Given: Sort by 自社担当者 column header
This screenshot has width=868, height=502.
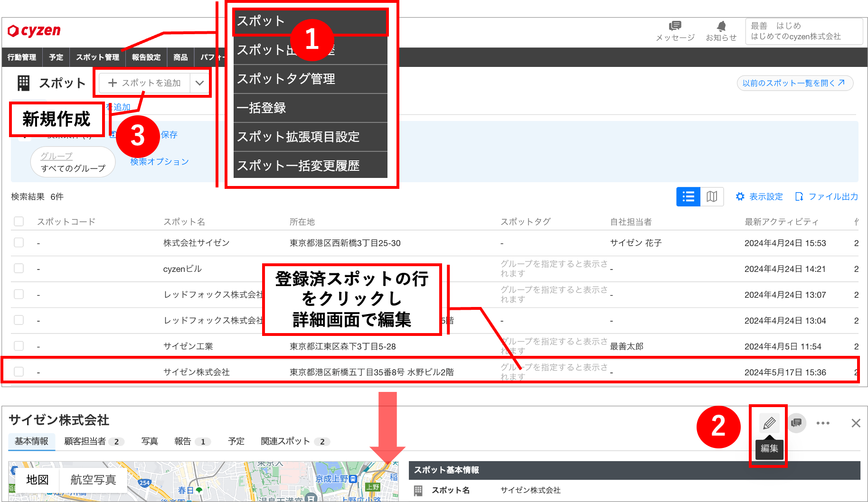Looking at the screenshot, I should [x=631, y=222].
